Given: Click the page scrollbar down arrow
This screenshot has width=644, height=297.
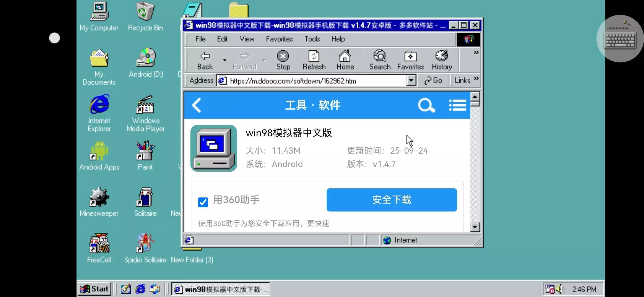Looking at the screenshot, I should click(x=475, y=227).
